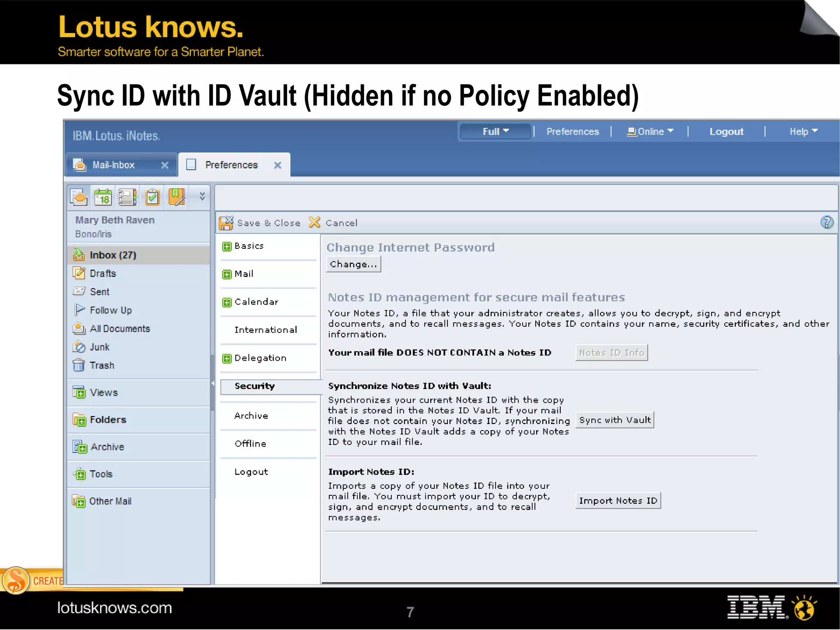
Task: Click the Mary Beth Raven user name
Action: coord(115,220)
